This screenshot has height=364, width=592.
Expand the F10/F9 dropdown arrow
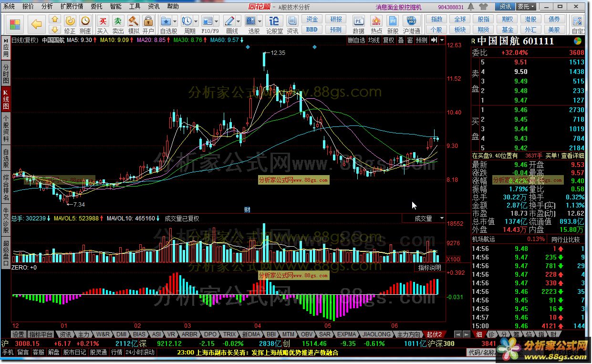(x=217, y=21)
